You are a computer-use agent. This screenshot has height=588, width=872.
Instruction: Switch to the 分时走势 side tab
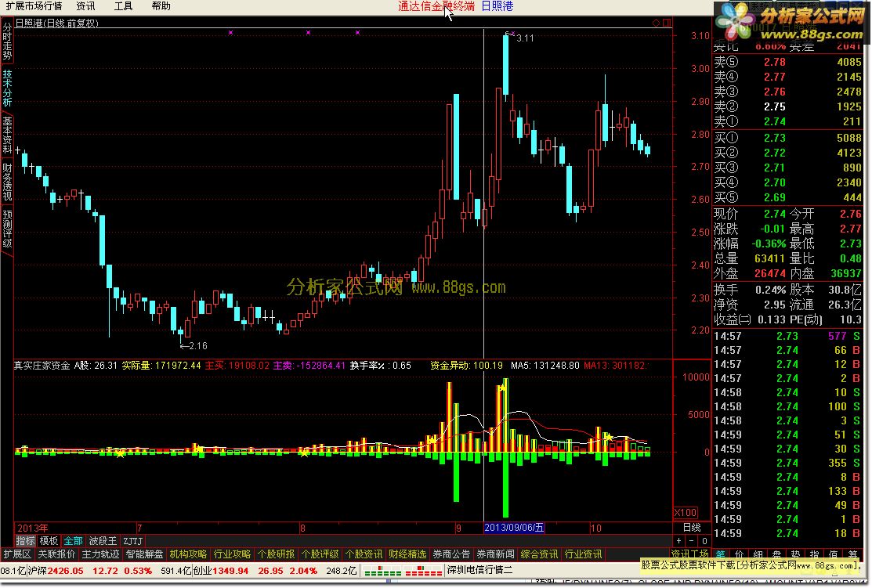[x=7, y=41]
